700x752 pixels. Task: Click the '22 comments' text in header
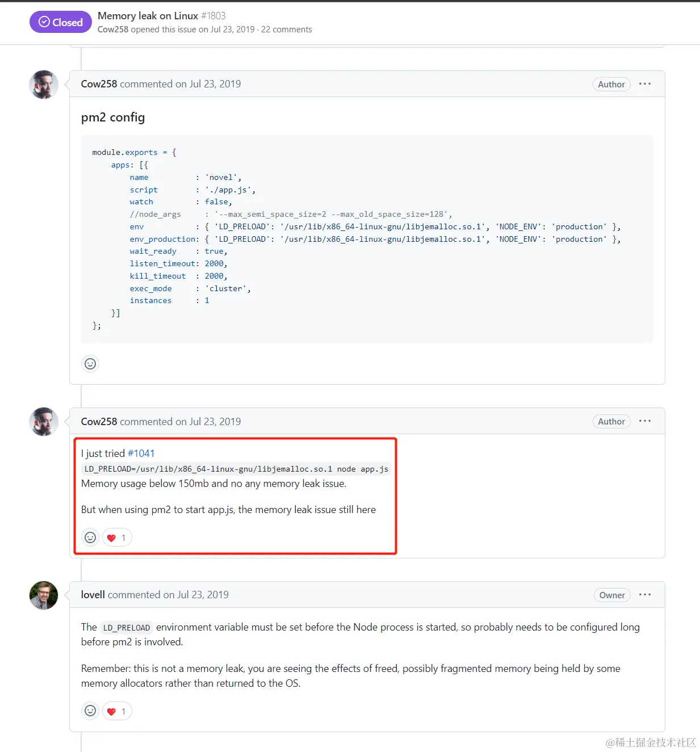click(x=286, y=30)
